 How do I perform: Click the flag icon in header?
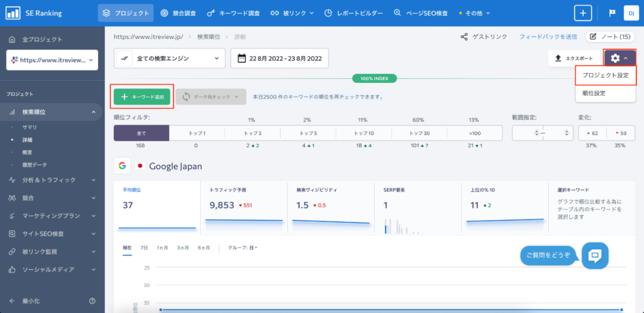coord(612,13)
